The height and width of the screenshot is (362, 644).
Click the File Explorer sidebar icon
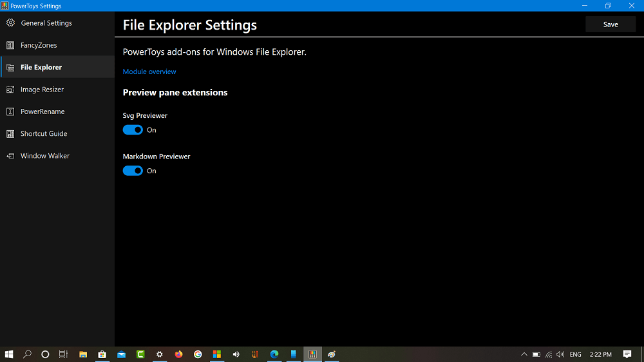10,68
